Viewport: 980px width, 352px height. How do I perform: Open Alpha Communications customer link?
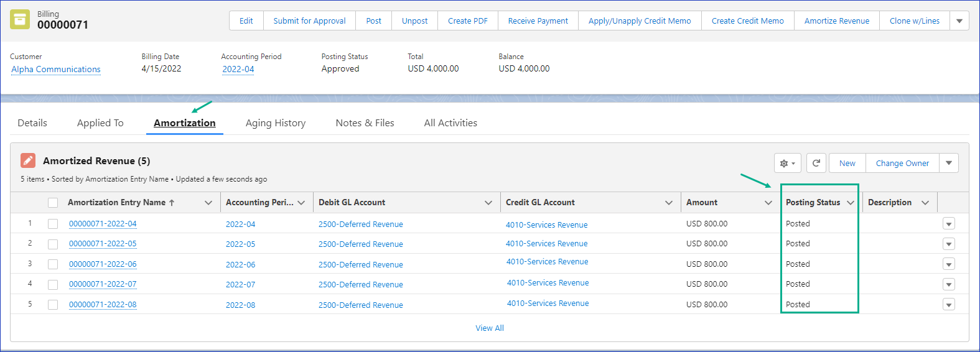(x=56, y=69)
